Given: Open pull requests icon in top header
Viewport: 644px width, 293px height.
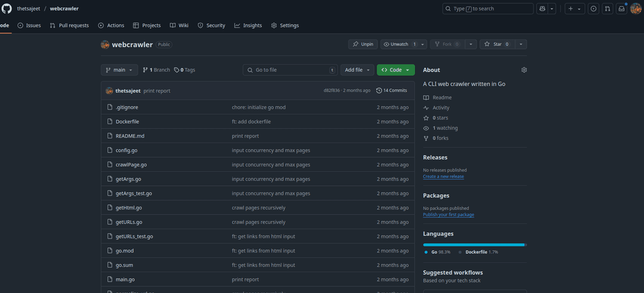Looking at the screenshot, I should click(607, 9).
